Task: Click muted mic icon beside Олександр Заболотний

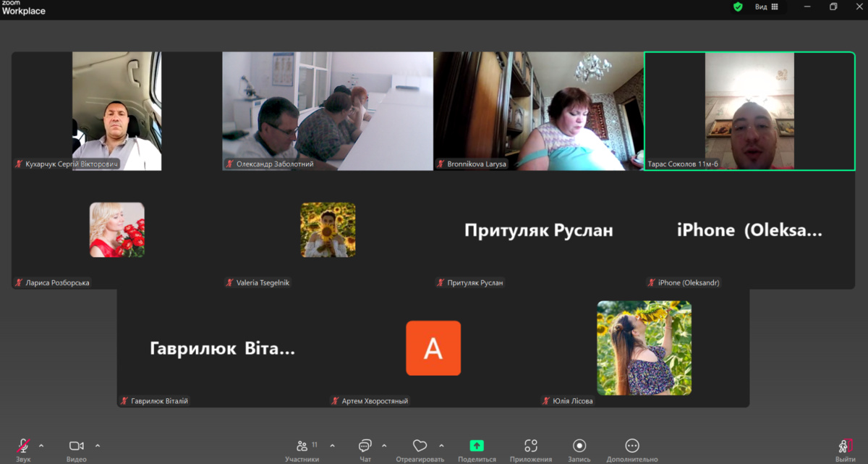Action: tap(230, 164)
